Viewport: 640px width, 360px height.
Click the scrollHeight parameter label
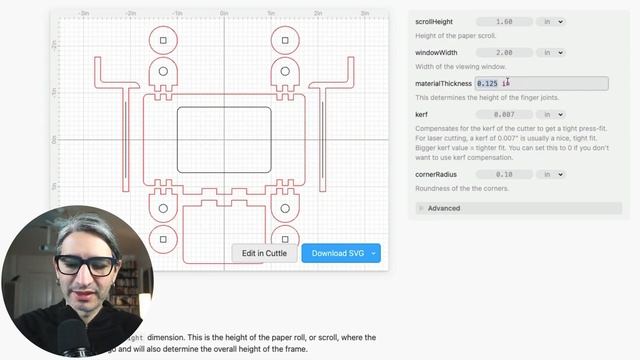click(x=434, y=22)
